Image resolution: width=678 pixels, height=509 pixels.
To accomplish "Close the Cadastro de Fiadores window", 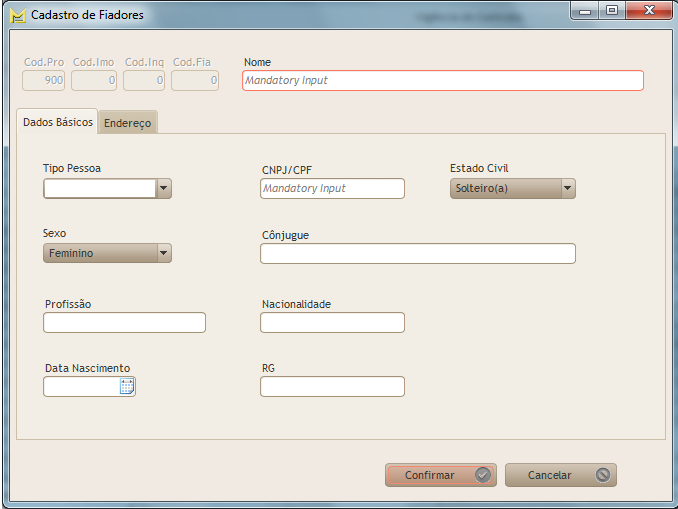I will point(648,10).
